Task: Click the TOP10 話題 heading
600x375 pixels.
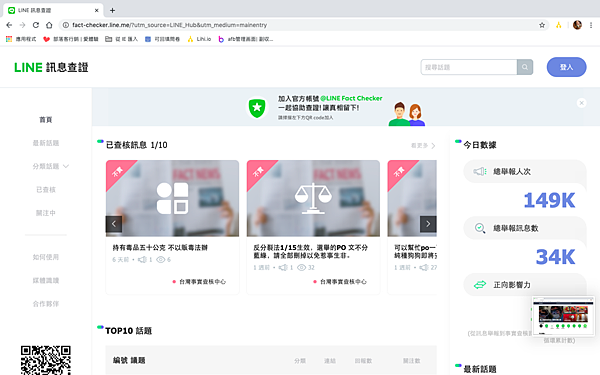Action: click(x=128, y=331)
